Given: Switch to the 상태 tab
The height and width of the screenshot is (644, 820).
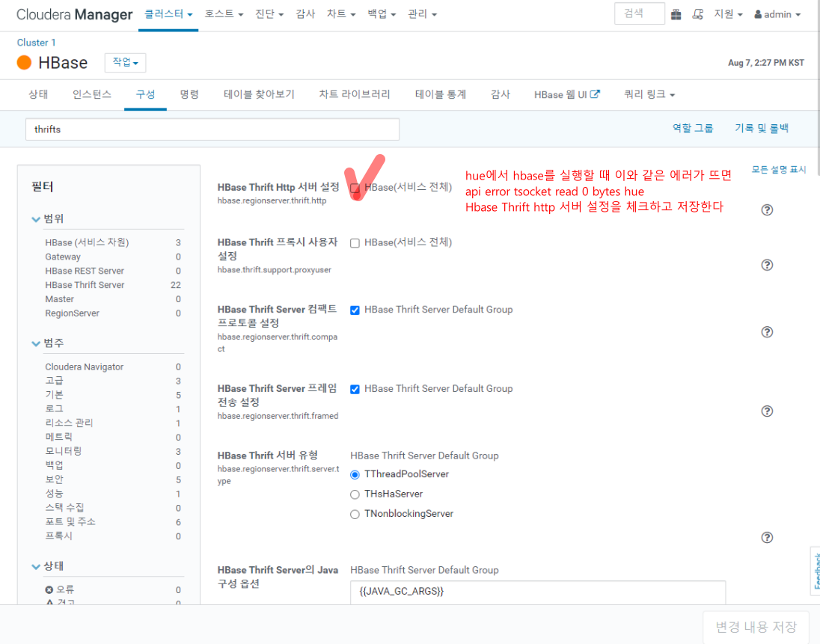Looking at the screenshot, I should coord(38,94).
